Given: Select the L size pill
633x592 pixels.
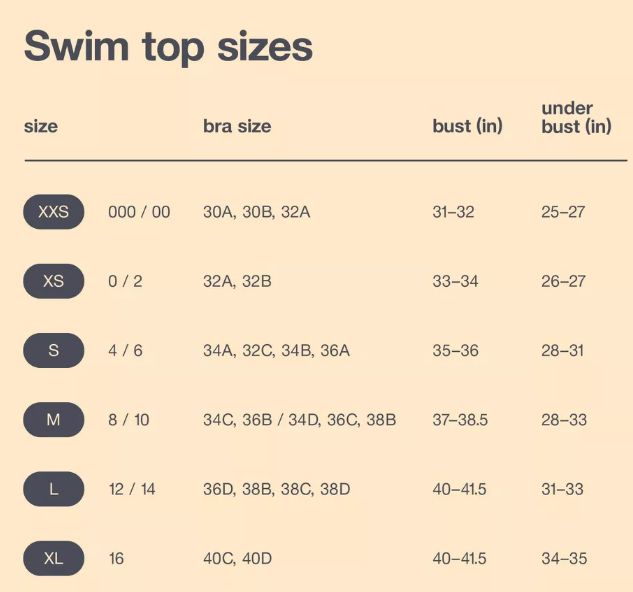Looking at the screenshot, I should (54, 489).
